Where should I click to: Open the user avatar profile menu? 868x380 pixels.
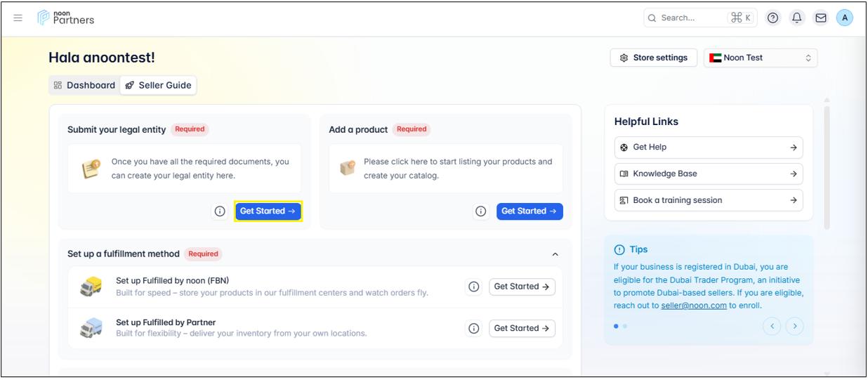pos(845,18)
